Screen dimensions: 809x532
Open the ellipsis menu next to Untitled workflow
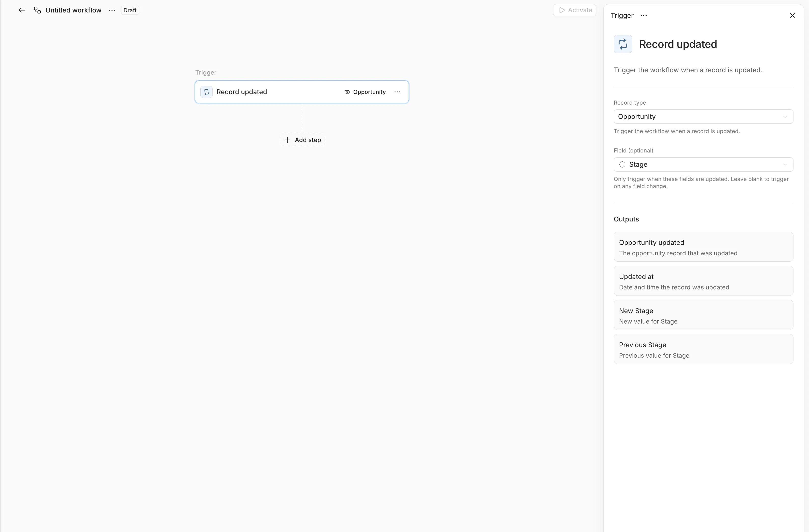pos(112,10)
